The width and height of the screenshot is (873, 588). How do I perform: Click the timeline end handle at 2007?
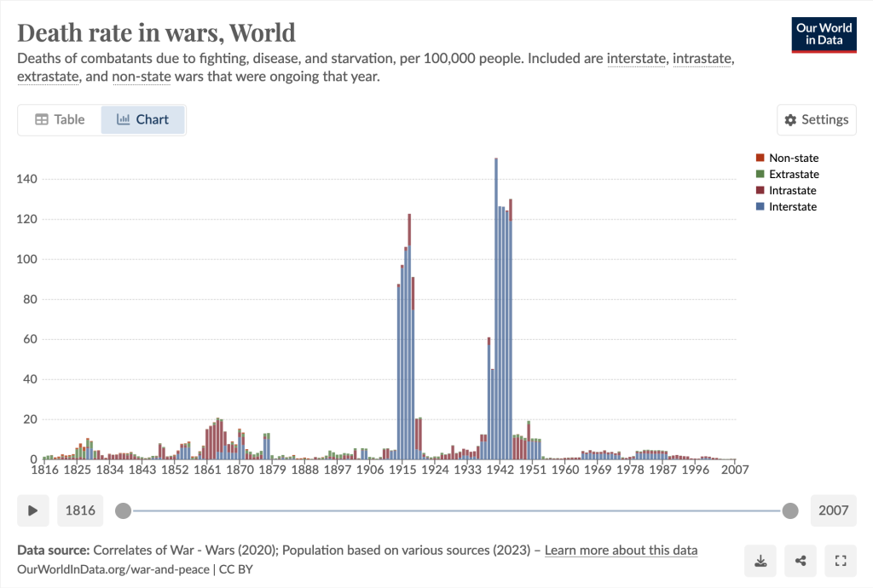tap(790, 510)
